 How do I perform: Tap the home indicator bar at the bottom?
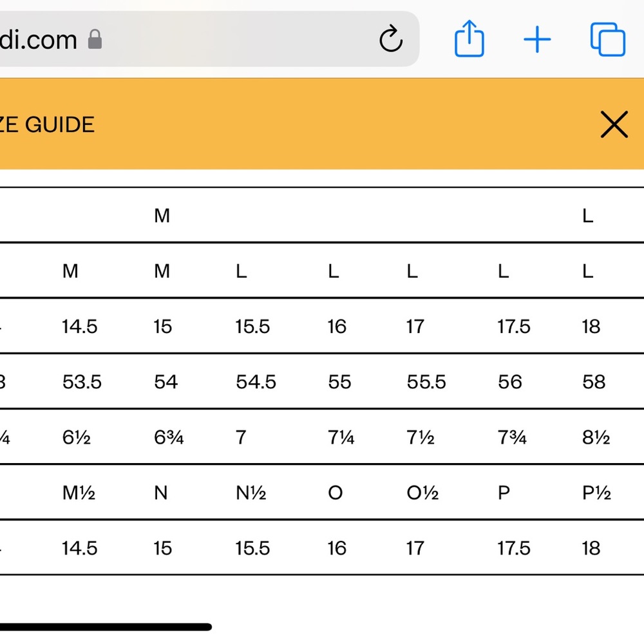click(x=106, y=627)
